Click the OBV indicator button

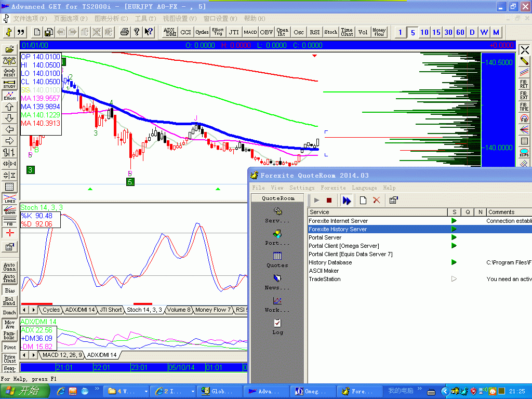(x=267, y=32)
